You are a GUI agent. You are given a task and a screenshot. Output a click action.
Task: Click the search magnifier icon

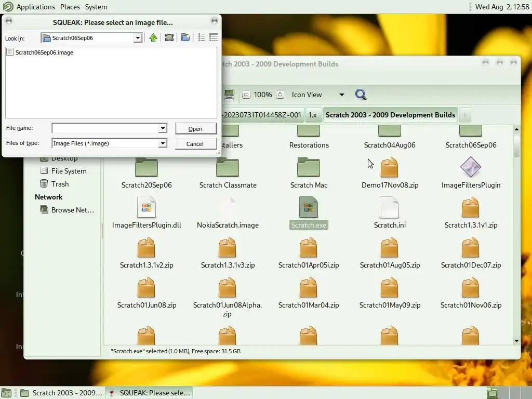click(x=361, y=95)
